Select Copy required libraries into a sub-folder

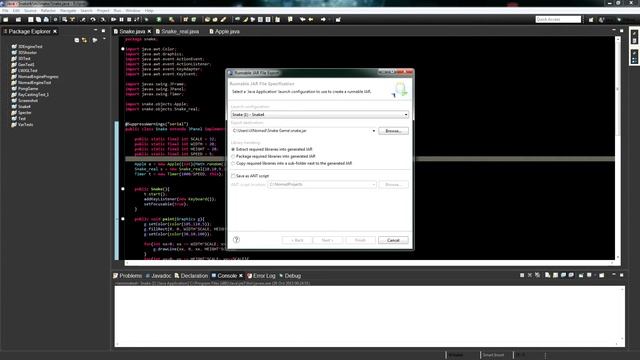click(x=292, y=163)
